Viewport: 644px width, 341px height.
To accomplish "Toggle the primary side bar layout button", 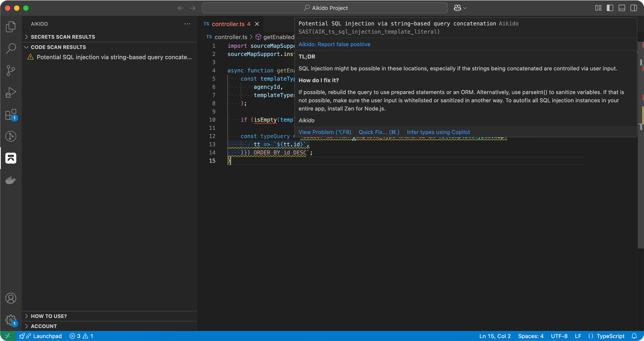I will (x=610, y=8).
